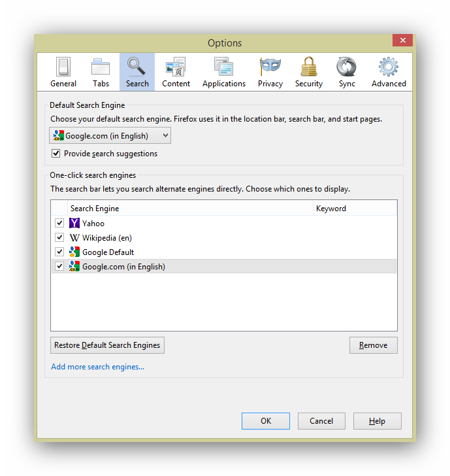Click the Search Engine column header
This screenshot has height=476, width=450.
coord(190,208)
